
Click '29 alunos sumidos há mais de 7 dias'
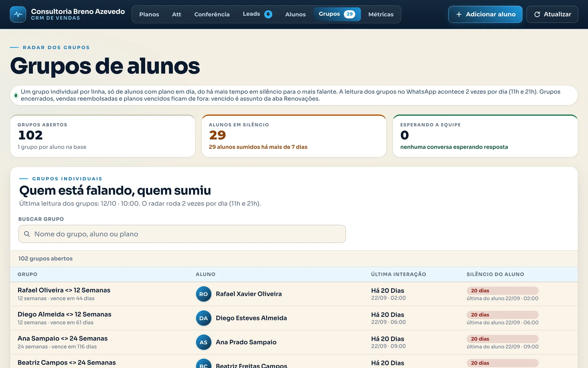click(258, 147)
